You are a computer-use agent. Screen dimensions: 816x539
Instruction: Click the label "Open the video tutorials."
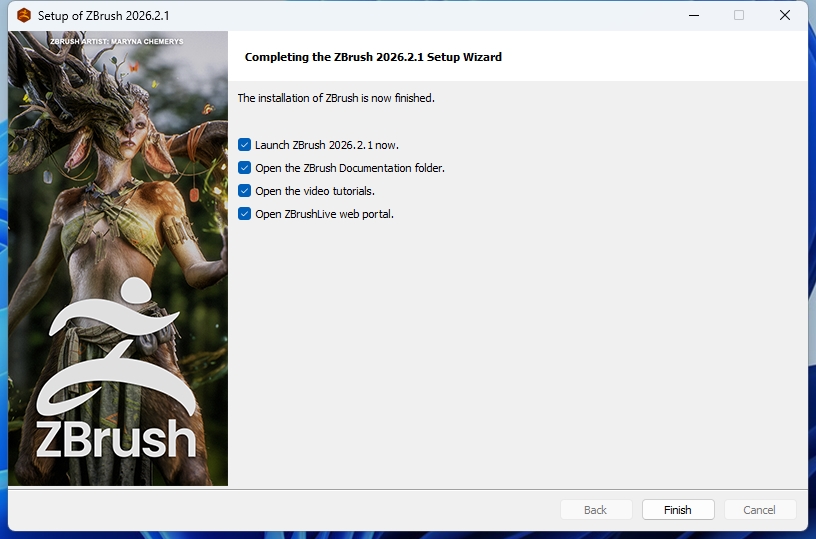(x=315, y=191)
